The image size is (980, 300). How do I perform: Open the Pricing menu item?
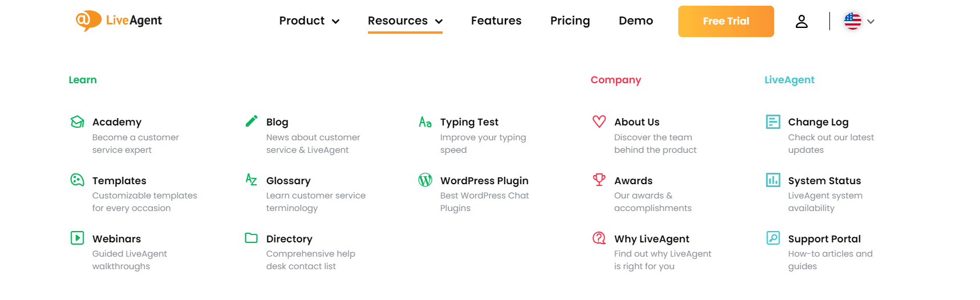(570, 21)
